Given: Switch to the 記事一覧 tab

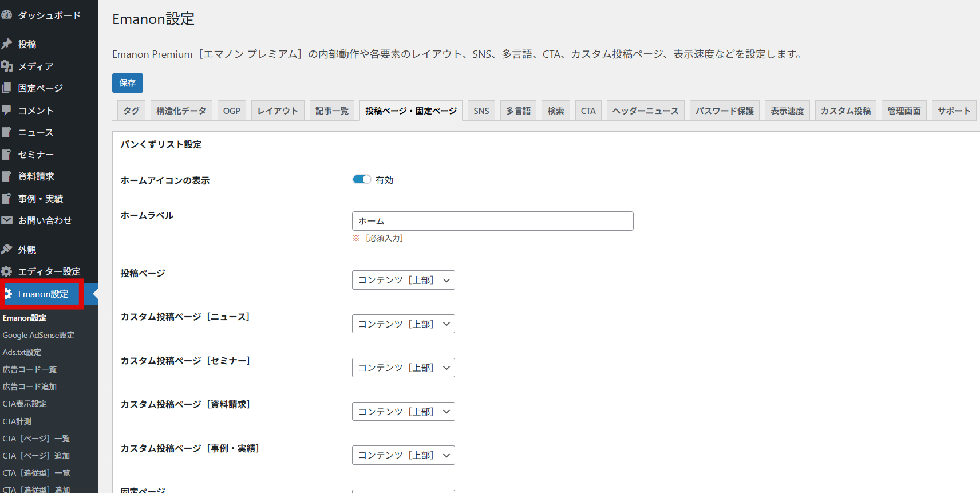Looking at the screenshot, I should click(x=332, y=111).
